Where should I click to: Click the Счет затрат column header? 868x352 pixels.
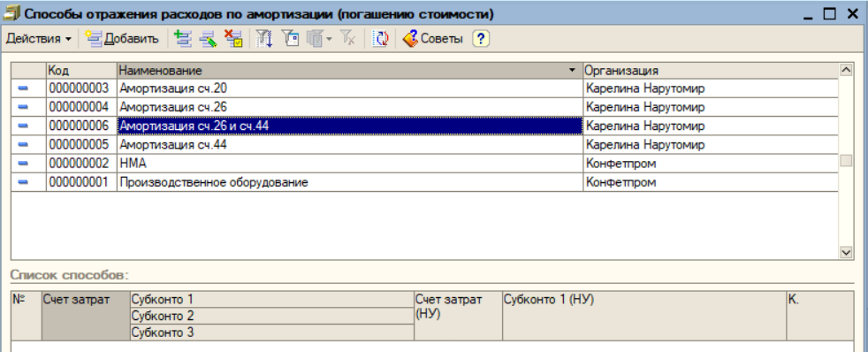tap(86, 316)
